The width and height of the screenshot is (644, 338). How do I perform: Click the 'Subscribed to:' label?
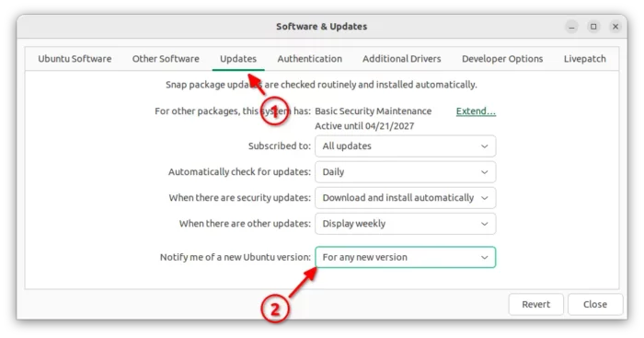click(280, 146)
